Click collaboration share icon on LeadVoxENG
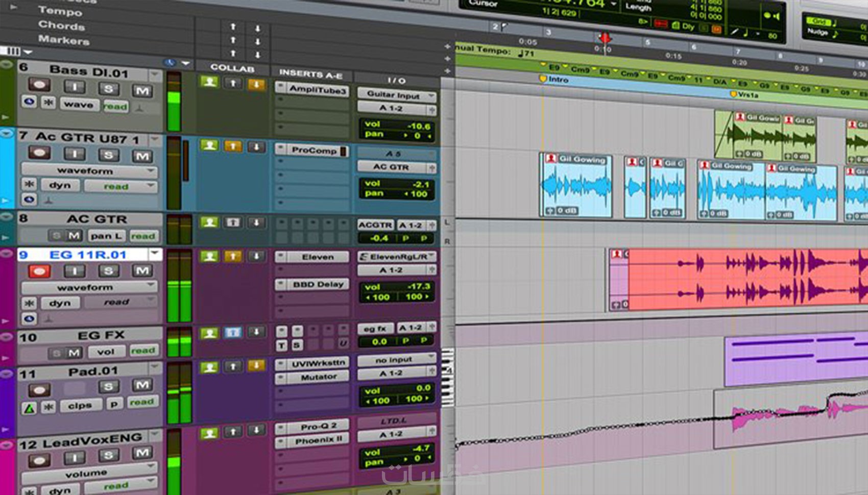 pos(209,433)
